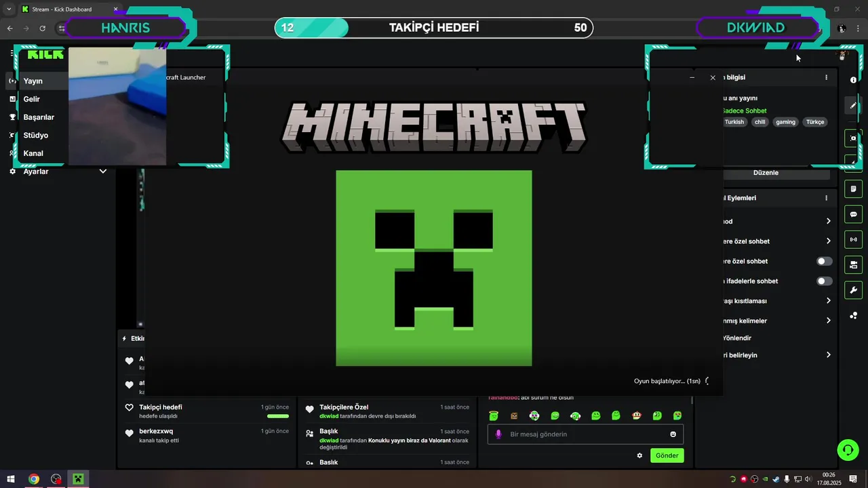Click the green headset support button
Image resolution: width=868 pixels, height=488 pixels.
click(847, 449)
